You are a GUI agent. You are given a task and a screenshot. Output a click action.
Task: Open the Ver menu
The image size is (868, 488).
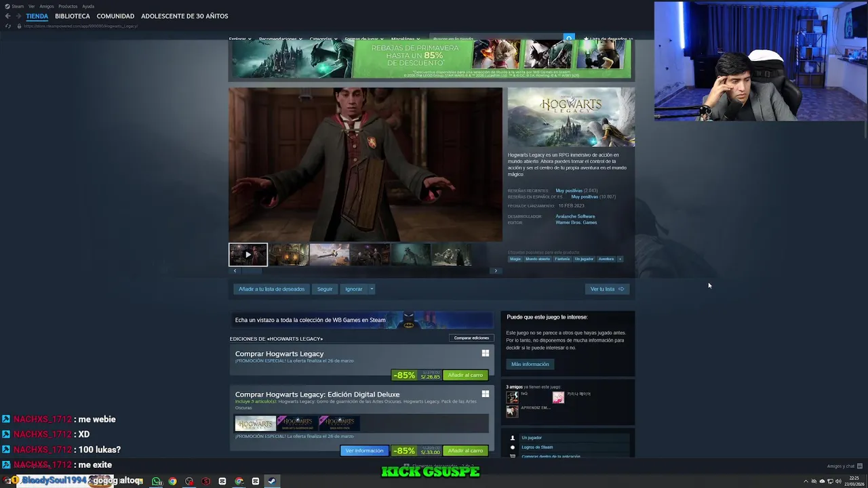click(31, 6)
